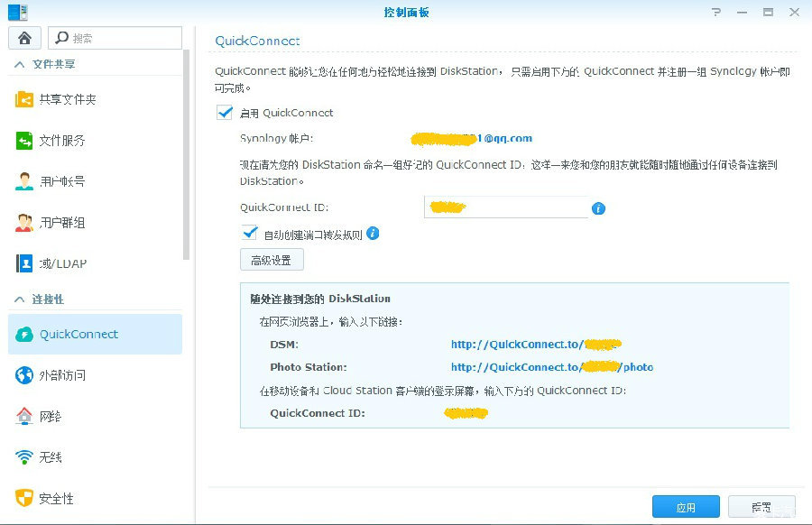Screen dimensions: 812x525
Task: Open 文件服务 file services icon
Action: 24,141
